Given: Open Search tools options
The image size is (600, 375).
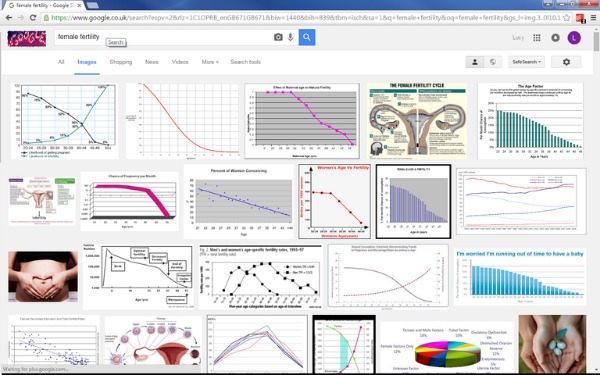Looking at the screenshot, I should (245, 62).
